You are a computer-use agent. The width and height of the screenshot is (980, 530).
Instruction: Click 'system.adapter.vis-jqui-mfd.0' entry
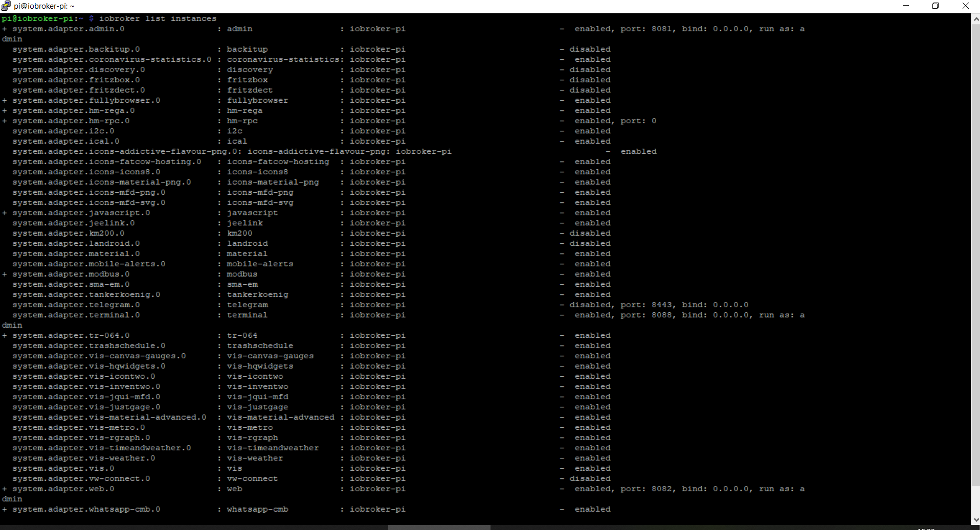pyautogui.click(x=86, y=397)
